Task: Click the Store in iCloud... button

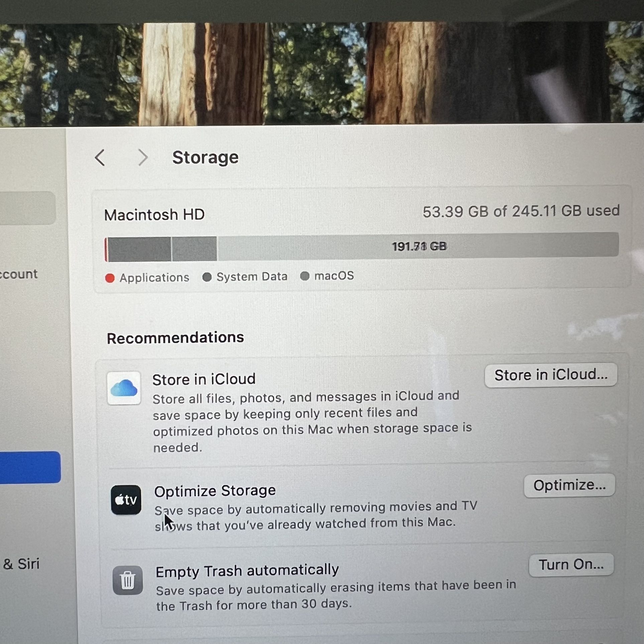Action: (x=551, y=375)
